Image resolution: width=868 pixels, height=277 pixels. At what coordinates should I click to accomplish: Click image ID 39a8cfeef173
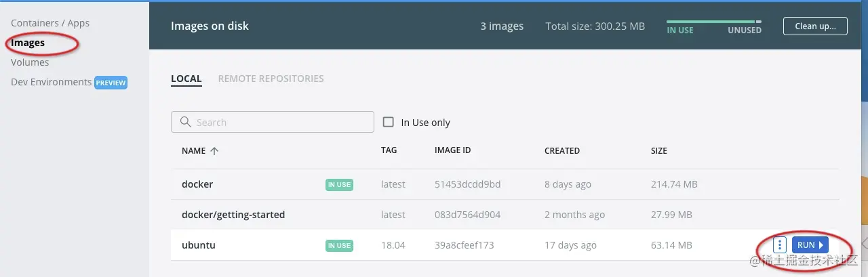(465, 245)
